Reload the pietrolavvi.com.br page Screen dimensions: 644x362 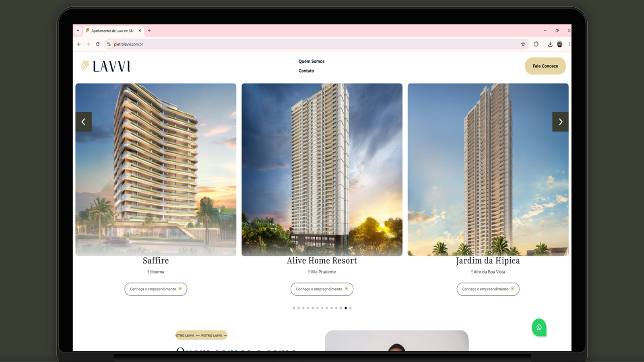click(97, 44)
